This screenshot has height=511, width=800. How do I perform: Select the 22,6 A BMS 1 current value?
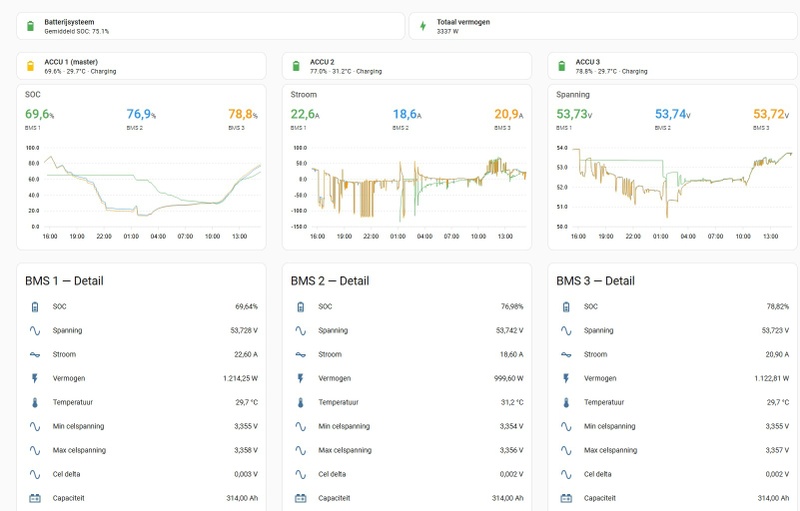[305, 114]
